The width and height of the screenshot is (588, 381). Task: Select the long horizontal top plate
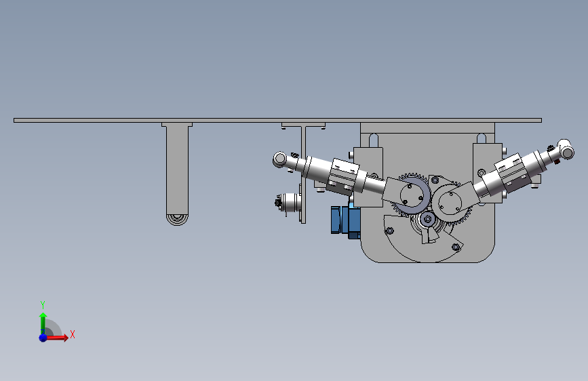(x=277, y=121)
